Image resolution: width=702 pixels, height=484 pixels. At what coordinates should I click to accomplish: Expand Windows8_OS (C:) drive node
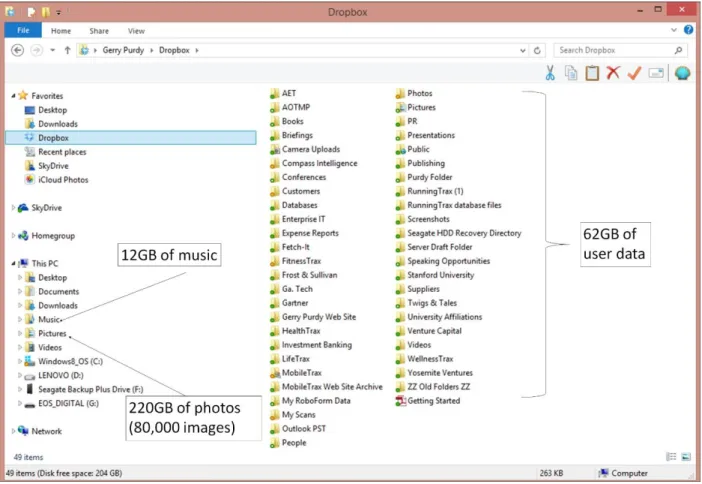[x=20, y=361]
